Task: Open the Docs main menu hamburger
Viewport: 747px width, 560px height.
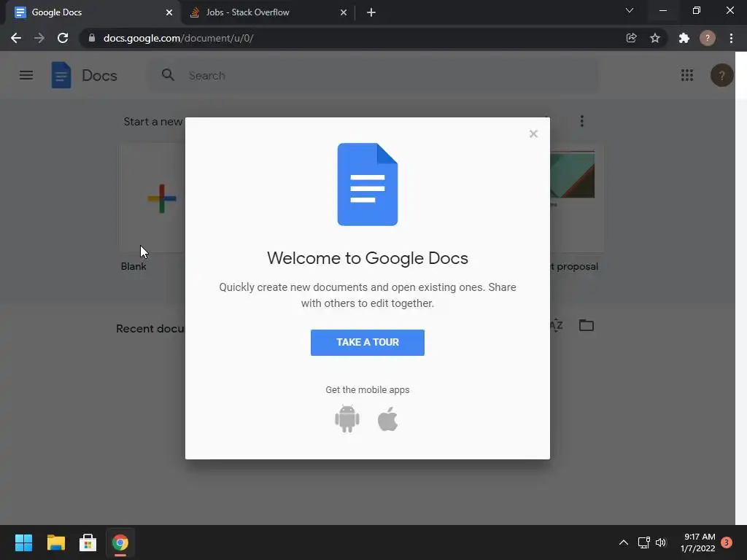Action: [x=26, y=75]
